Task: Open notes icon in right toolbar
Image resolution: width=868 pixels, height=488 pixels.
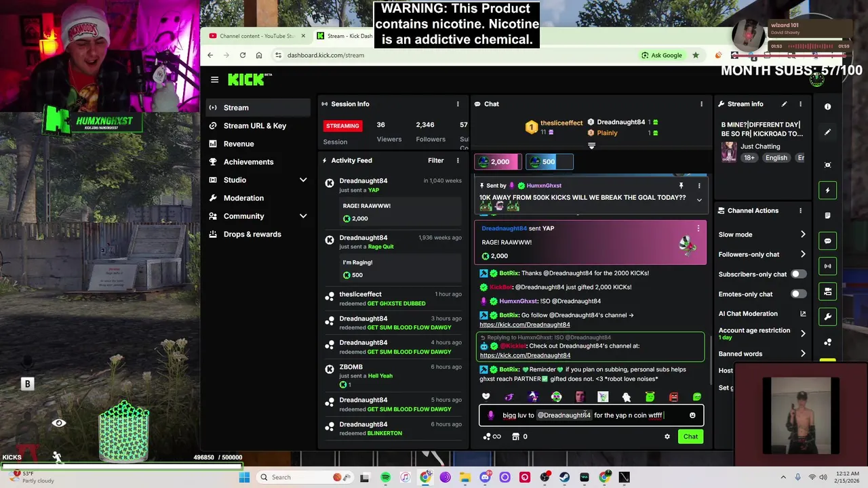Action: tap(827, 216)
